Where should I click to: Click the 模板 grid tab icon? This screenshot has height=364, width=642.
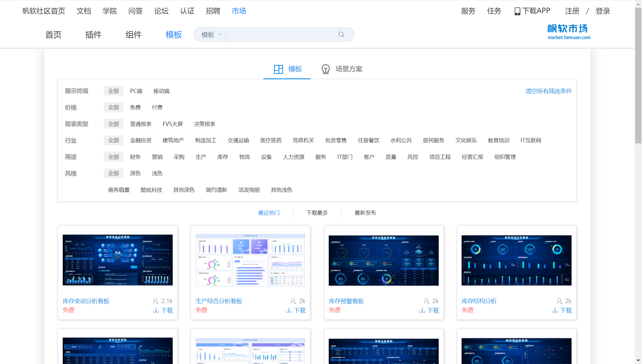(x=278, y=69)
